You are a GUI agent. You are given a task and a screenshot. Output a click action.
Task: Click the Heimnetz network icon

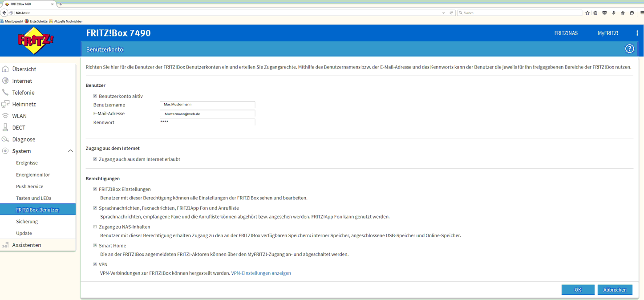tap(5, 104)
